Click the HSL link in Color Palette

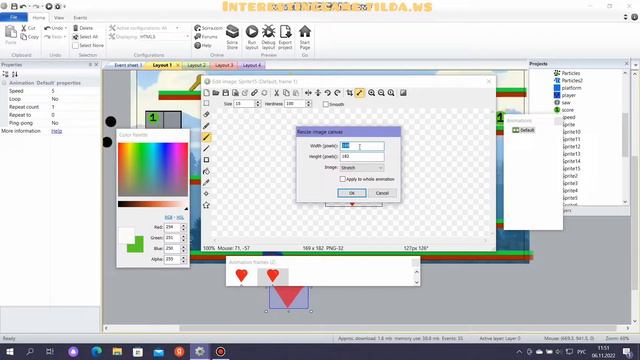[x=180, y=218]
